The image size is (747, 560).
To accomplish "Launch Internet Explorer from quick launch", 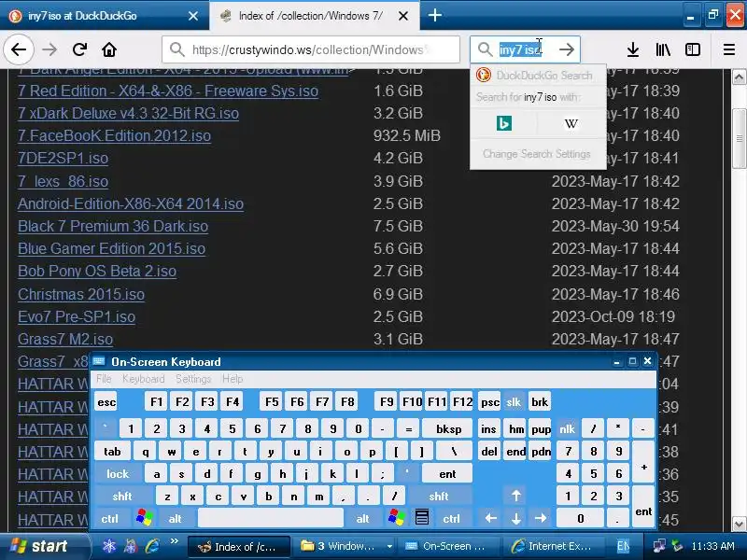I will pos(152,546).
